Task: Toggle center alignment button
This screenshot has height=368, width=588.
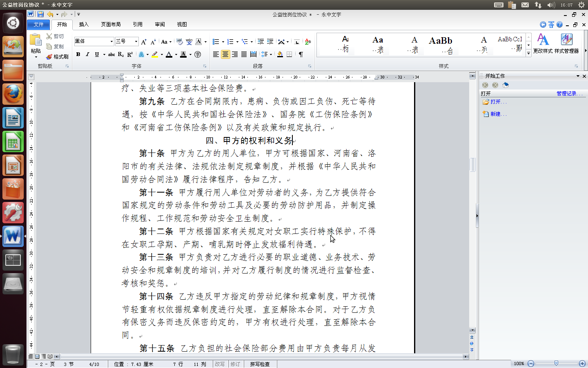Action: click(225, 54)
